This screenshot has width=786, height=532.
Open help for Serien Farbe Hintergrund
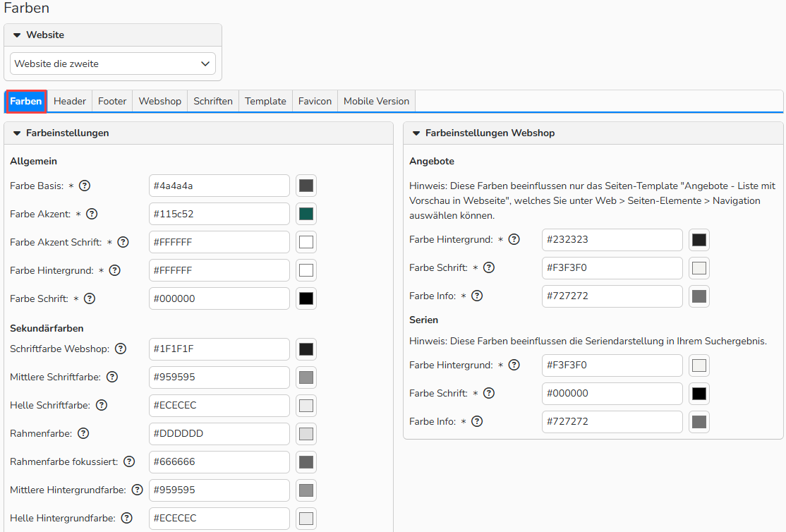click(514, 365)
